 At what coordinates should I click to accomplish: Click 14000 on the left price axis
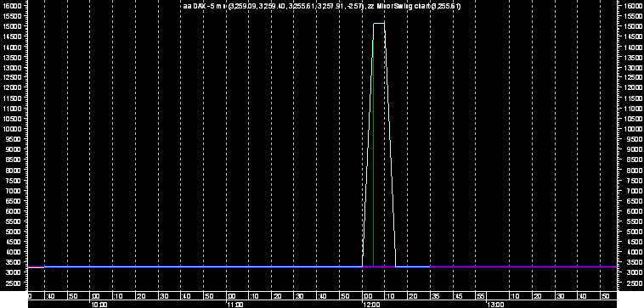pyautogui.click(x=12, y=48)
